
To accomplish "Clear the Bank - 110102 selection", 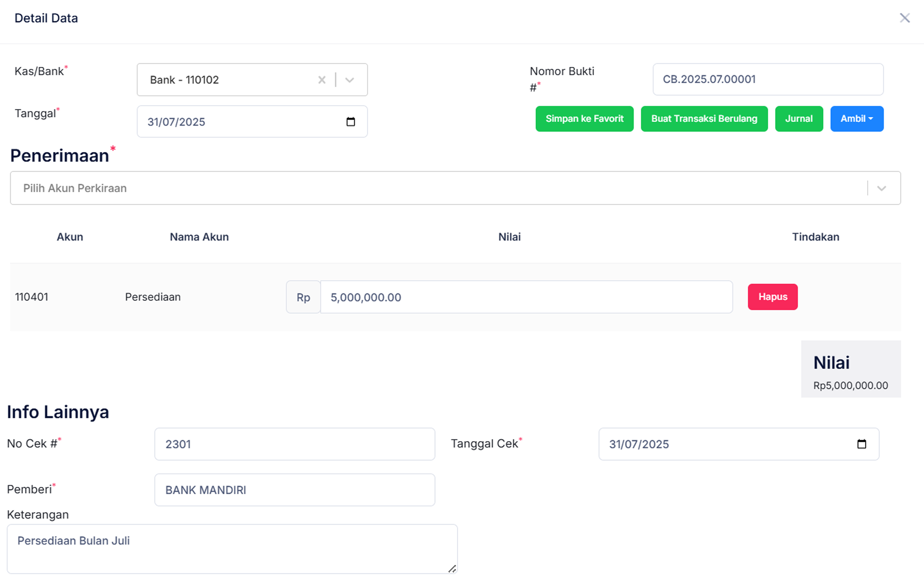I will (321, 80).
